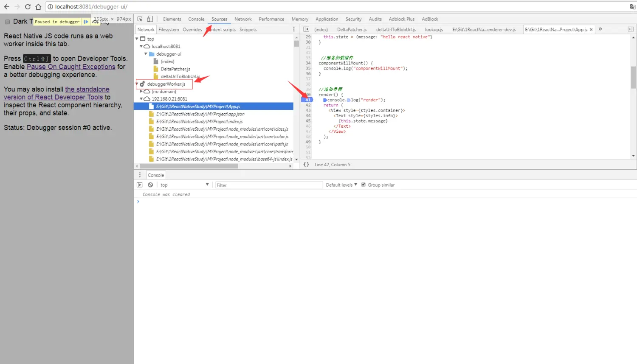
Task: Open MYProject\app.json in the tree
Action: 200,114
